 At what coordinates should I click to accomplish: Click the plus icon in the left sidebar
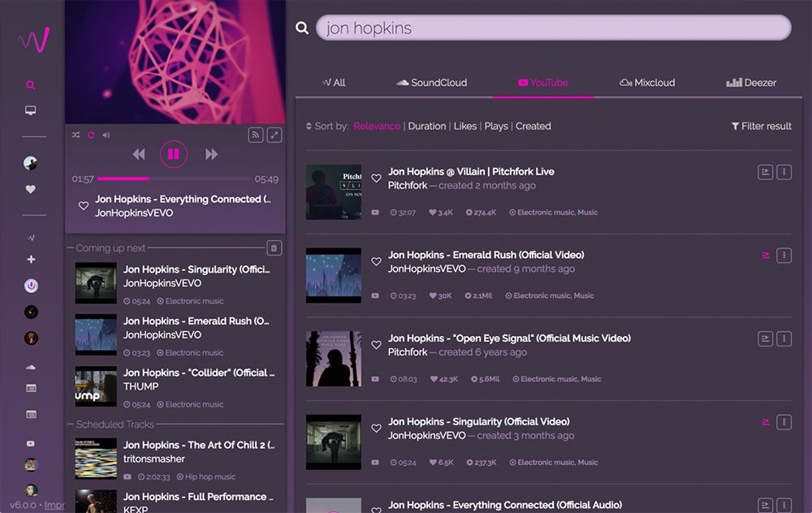tap(31, 260)
